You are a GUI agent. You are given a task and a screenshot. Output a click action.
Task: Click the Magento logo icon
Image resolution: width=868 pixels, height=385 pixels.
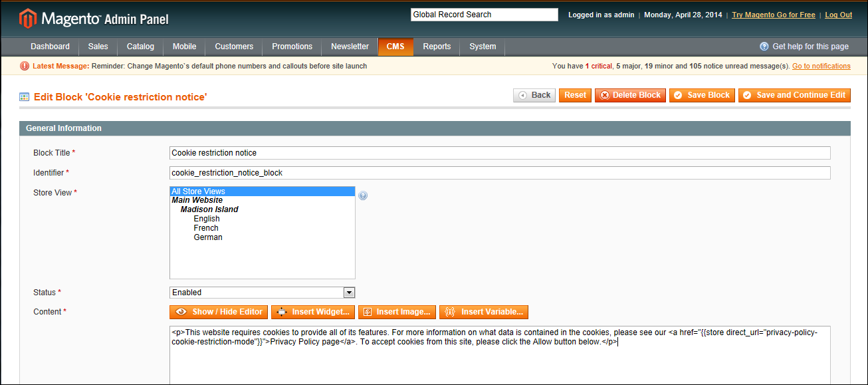coord(28,19)
